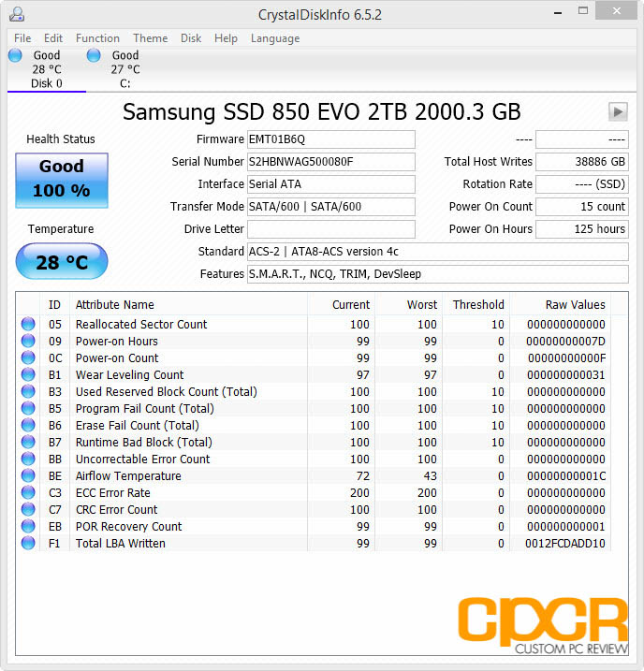Select the Wear Leveling Count attribute name

click(x=130, y=375)
